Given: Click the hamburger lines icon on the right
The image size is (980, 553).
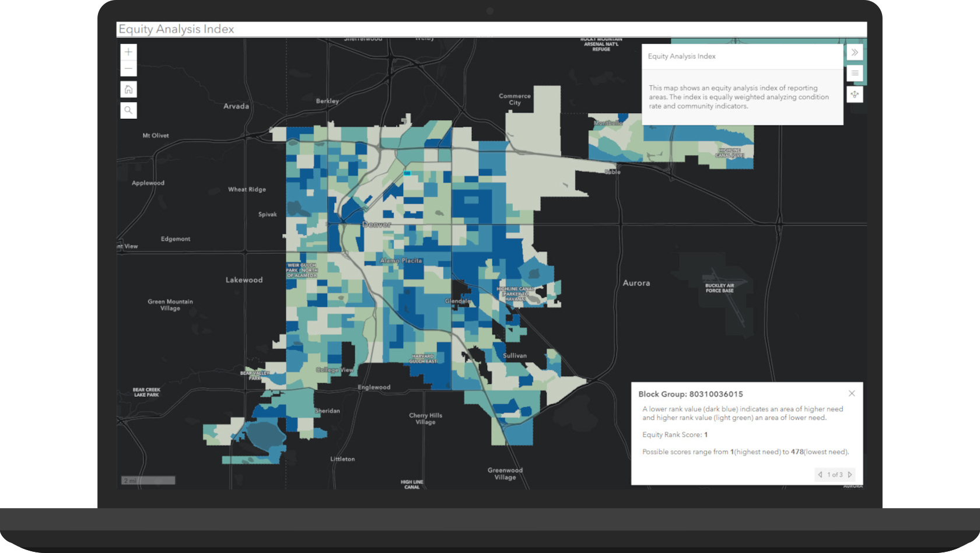Looking at the screenshot, I should [855, 73].
